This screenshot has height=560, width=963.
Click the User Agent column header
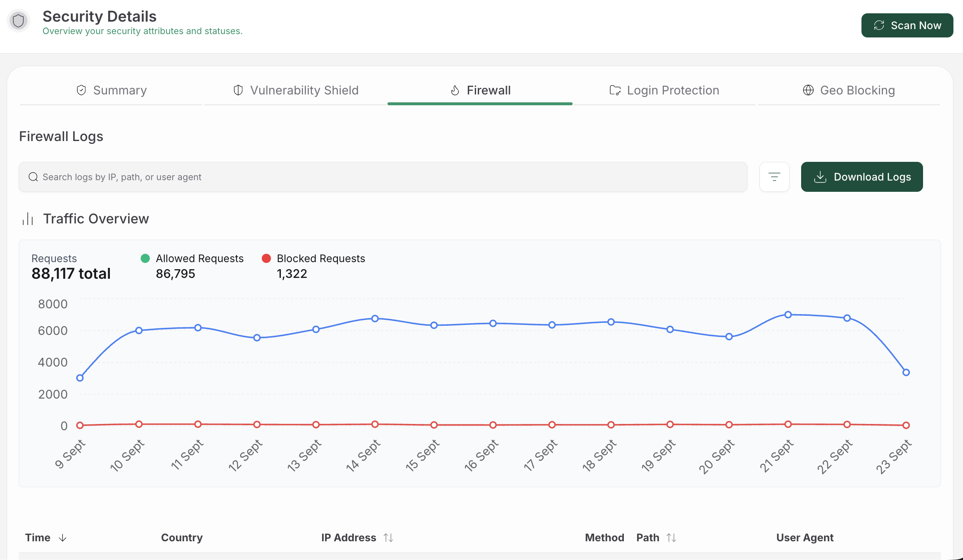(805, 538)
